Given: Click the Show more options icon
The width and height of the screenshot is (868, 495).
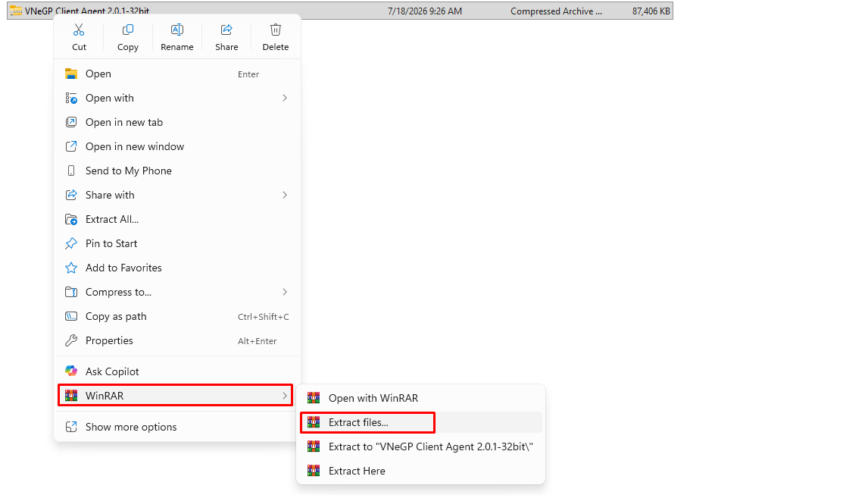Looking at the screenshot, I should (71, 427).
